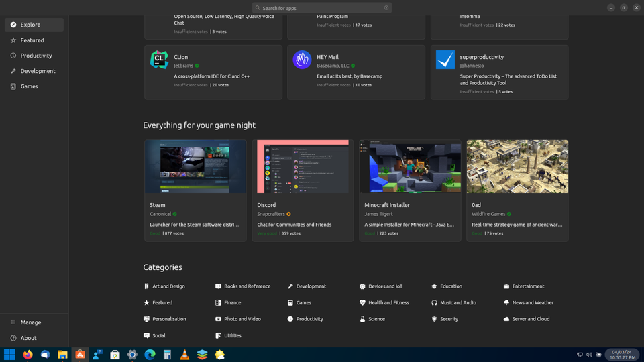Open the Discord screenshot thumbnail
The width and height of the screenshot is (644, 362).
click(x=303, y=167)
